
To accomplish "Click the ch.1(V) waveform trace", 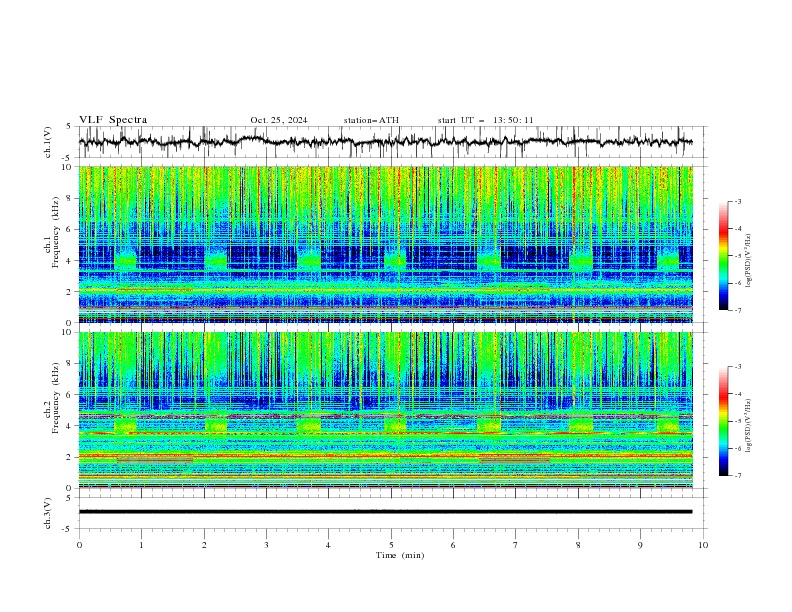I will [x=385, y=142].
